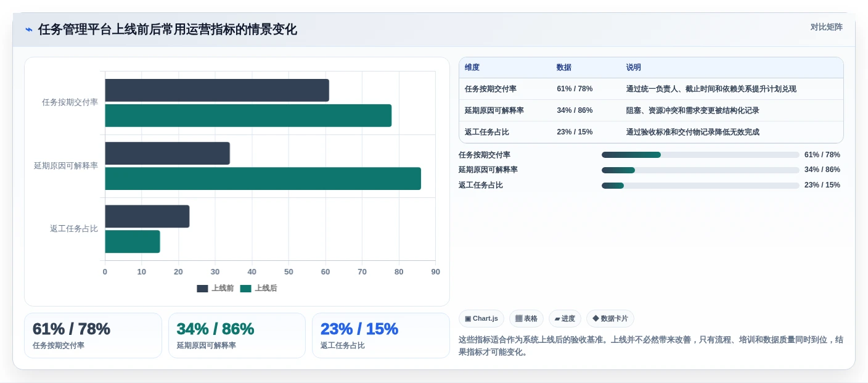Click the 维度 column header

472,67
